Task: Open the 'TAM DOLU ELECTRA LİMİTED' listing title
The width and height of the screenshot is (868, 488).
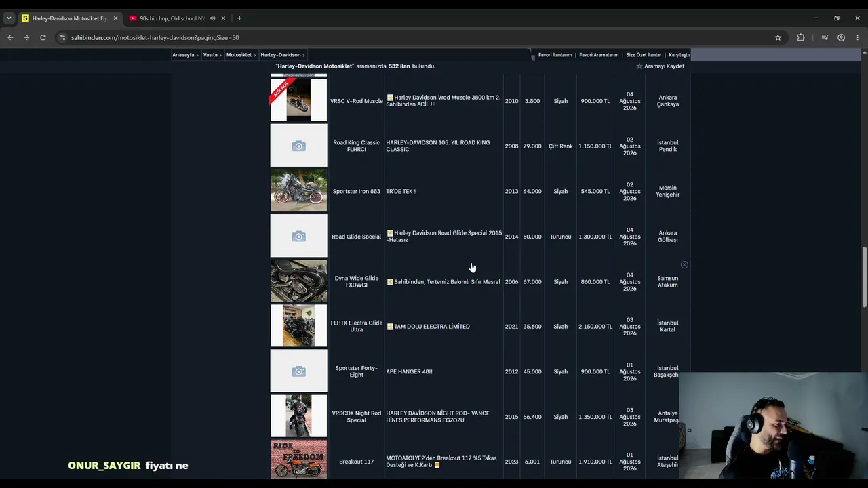Action: (432, 327)
